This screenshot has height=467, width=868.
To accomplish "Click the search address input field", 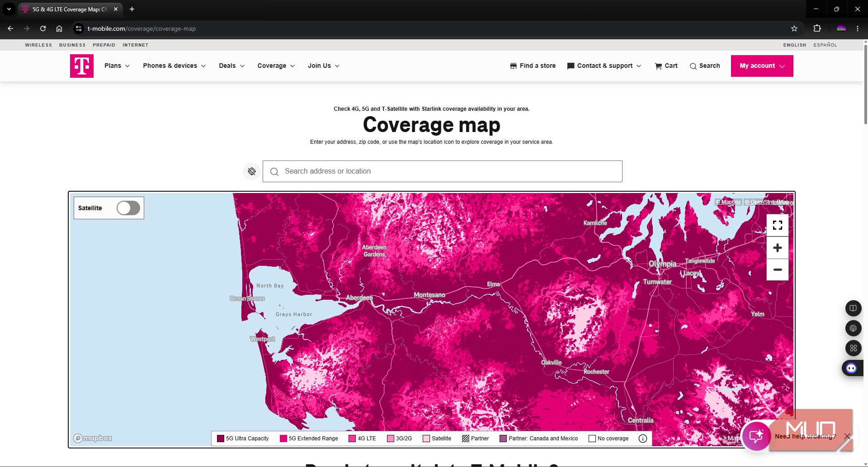I will [x=443, y=171].
